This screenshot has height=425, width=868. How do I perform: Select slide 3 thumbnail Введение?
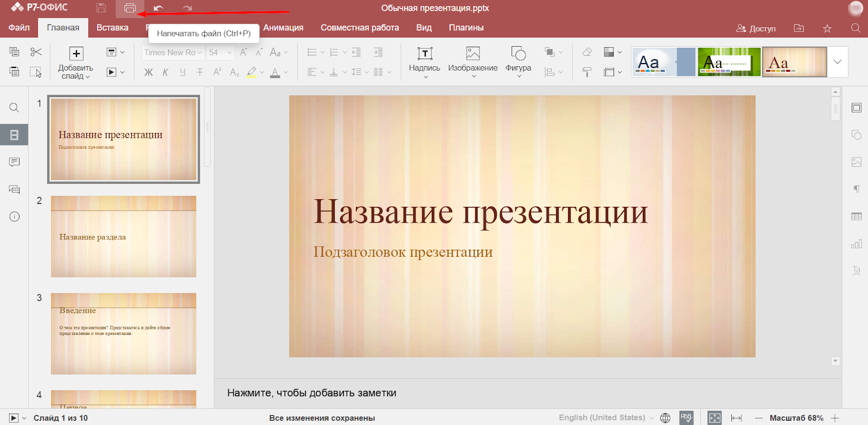pyautogui.click(x=124, y=334)
